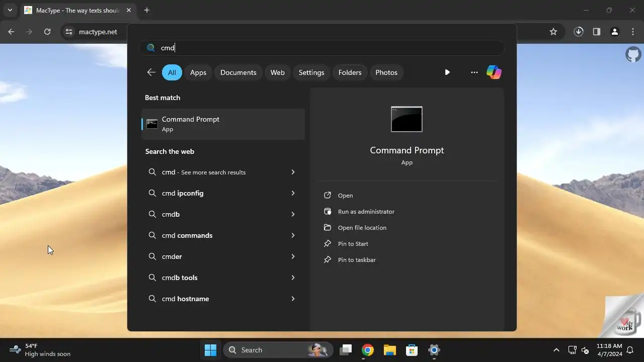Select Pin to taskbar
Viewport: 644px width, 362px height.
(357, 260)
